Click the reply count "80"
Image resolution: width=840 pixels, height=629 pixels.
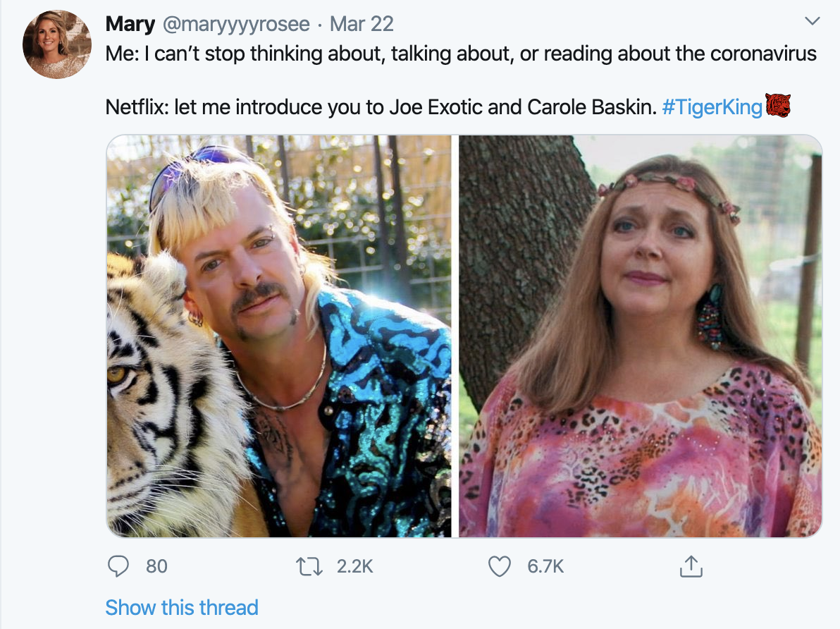156,566
